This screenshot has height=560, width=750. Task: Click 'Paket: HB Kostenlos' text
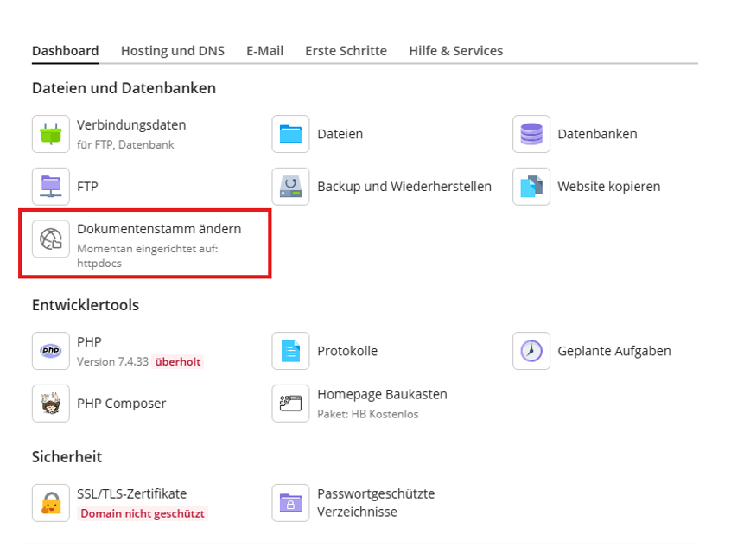point(368,414)
